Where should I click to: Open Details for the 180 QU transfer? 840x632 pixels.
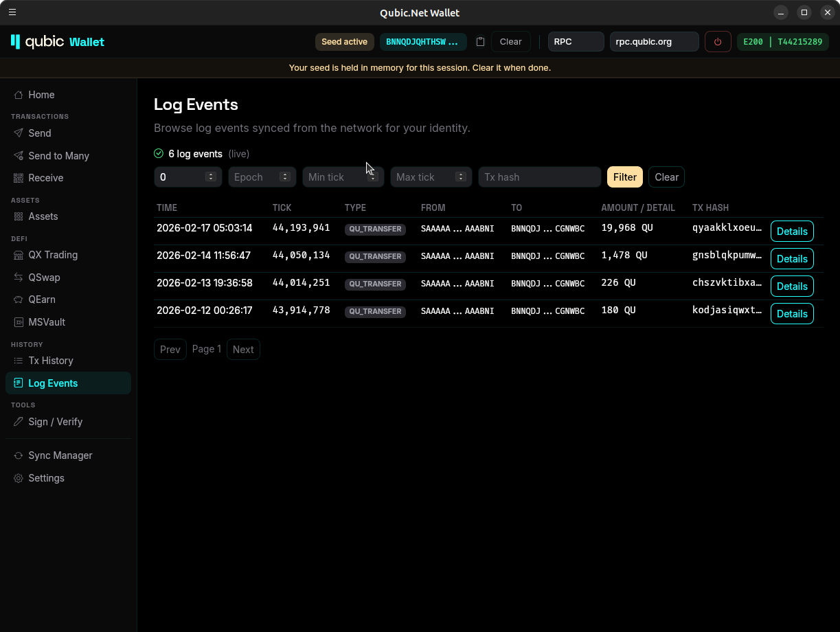click(x=791, y=314)
